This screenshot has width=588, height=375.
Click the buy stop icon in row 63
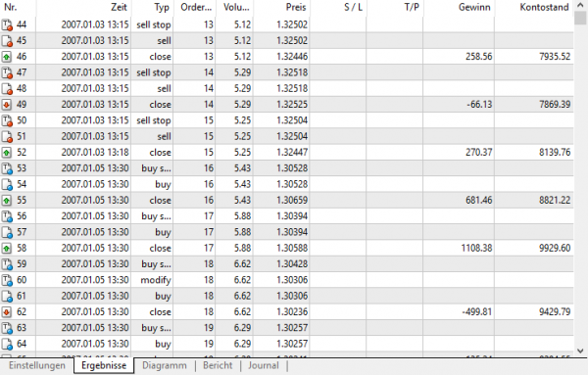click(x=7, y=328)
